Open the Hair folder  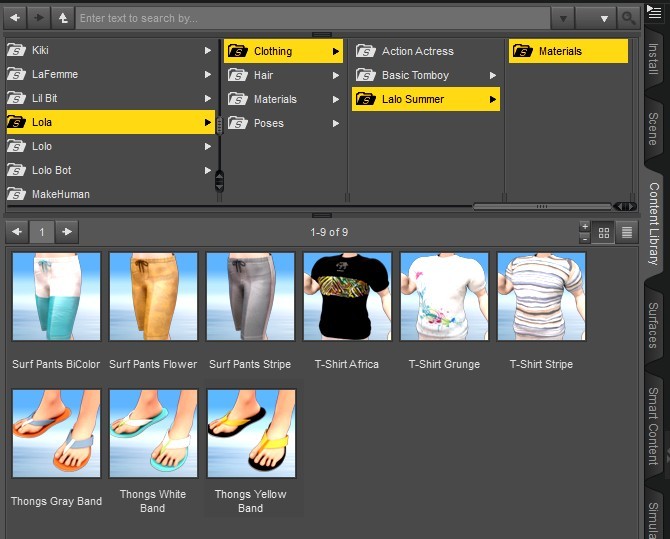click(283, 75)
